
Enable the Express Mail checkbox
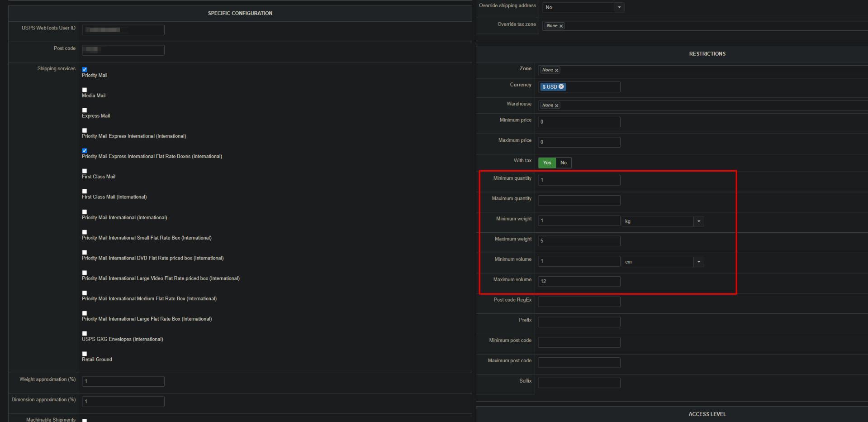point(85,110)
